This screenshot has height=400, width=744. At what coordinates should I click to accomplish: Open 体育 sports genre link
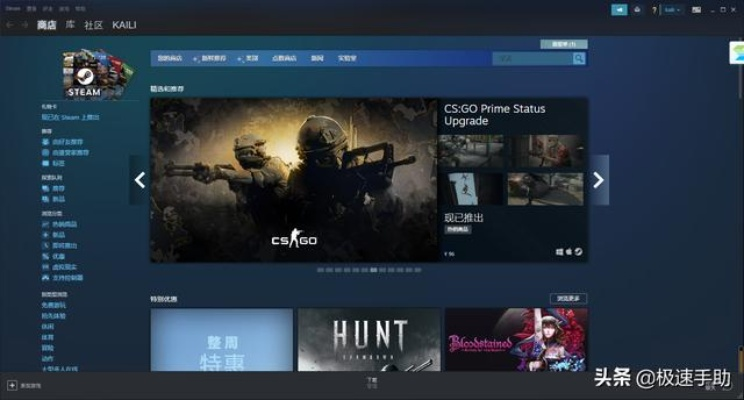(x=47, y=337)
